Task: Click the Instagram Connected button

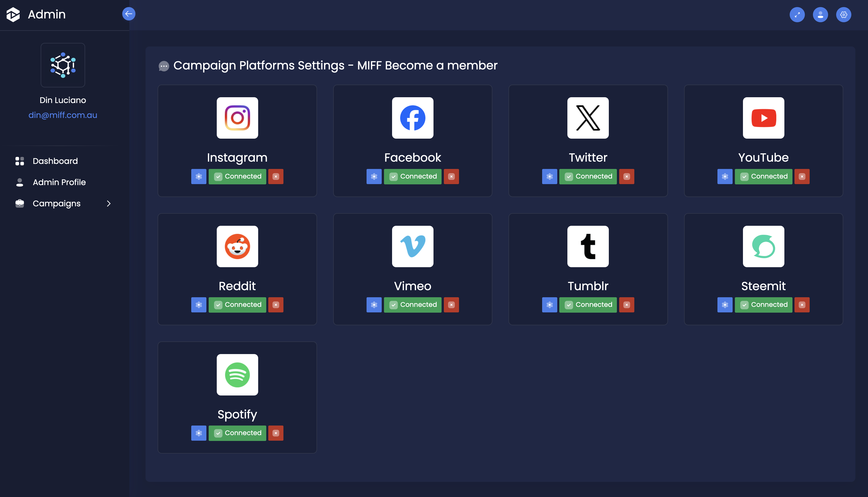Action: (237, 177)
